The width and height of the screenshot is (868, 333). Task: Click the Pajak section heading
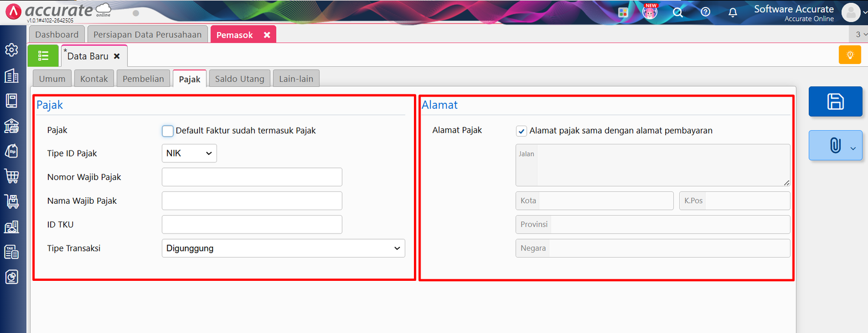(x=50, y=105)
